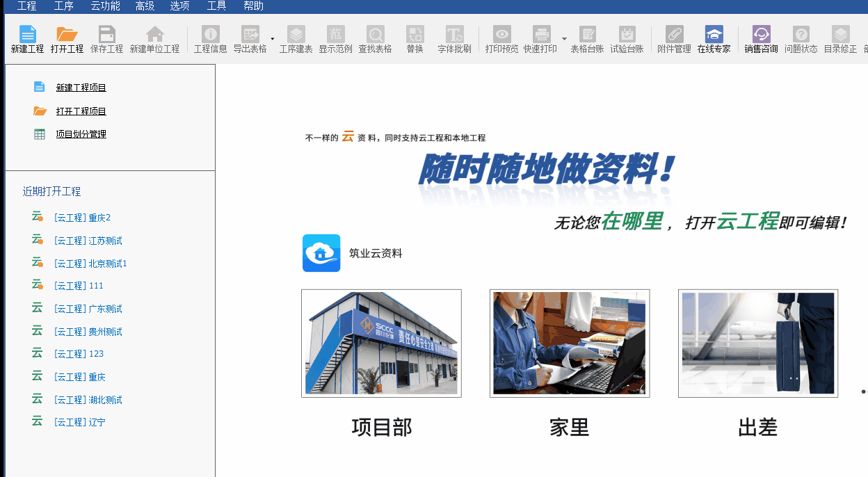
Task: Click the 筑业云资料 app logo
Action: [x=321, y=253]
